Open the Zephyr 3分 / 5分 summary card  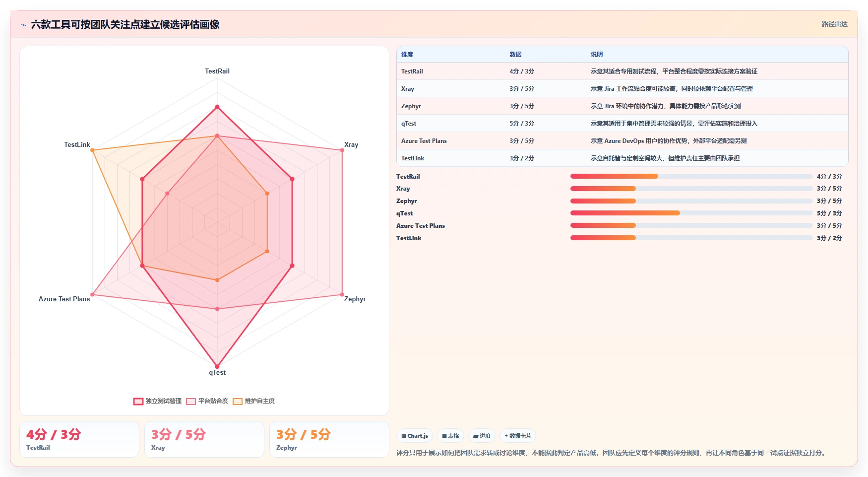[x=329, y=439]
